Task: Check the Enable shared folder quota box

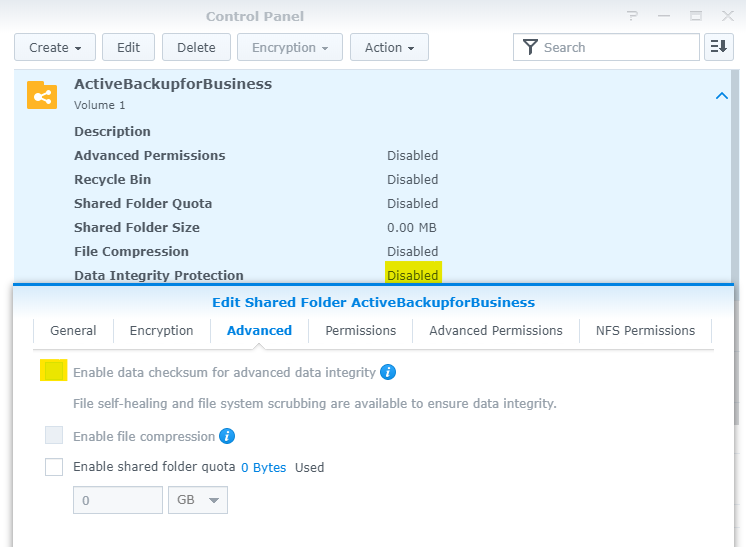Action: [54, 467]
